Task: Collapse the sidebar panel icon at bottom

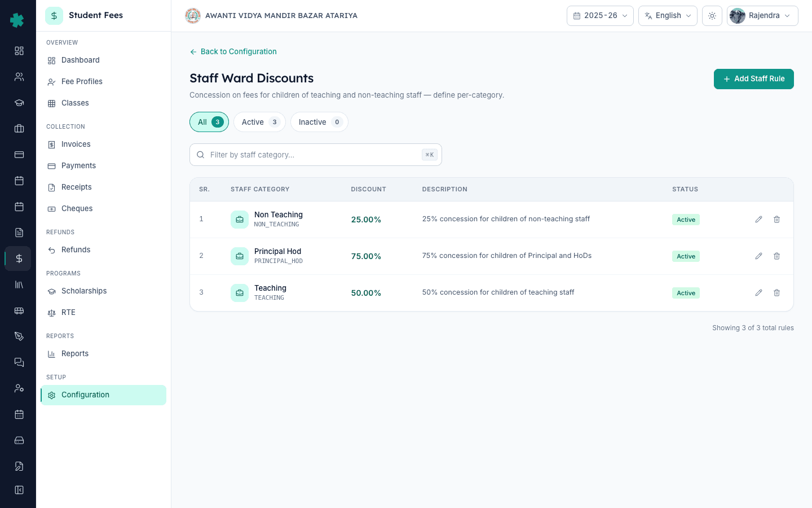Action: 19,490
